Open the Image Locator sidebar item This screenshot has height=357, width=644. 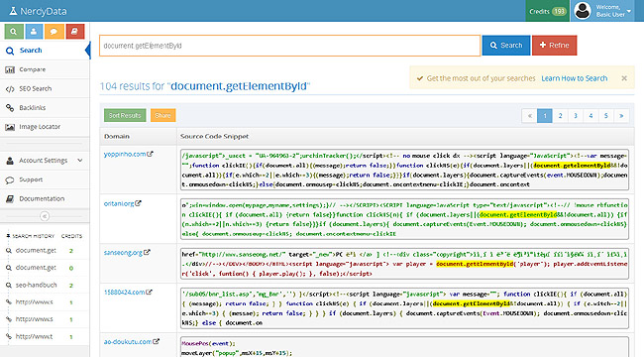coord(45,127)
